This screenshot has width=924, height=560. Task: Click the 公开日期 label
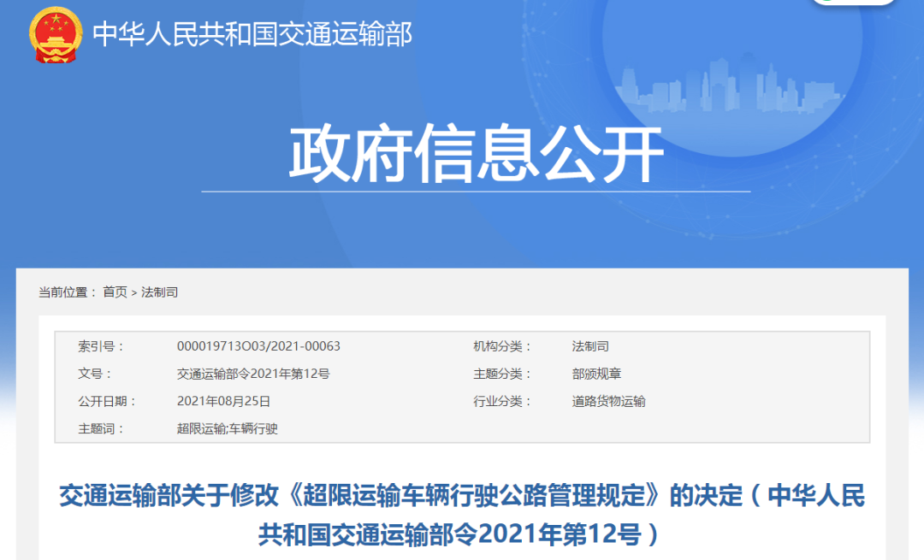107,402
